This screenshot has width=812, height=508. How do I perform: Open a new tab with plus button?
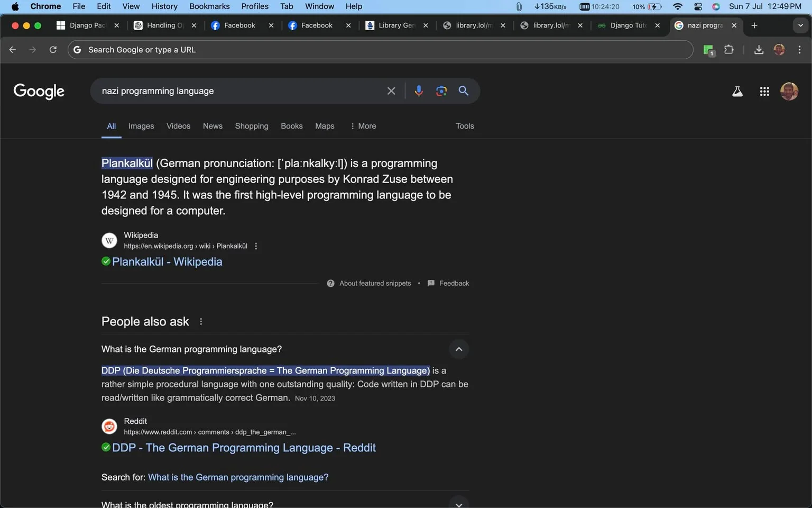pos(754,25)
